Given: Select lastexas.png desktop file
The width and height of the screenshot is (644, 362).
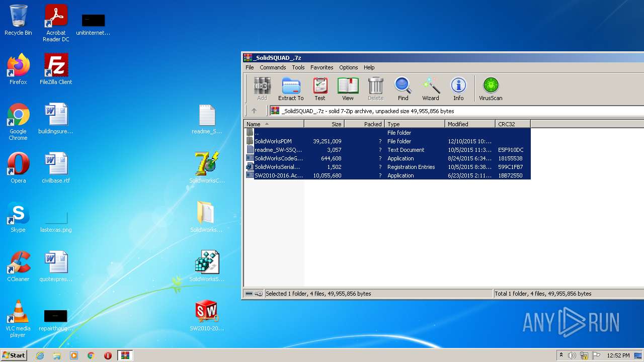Looking at the screenshot, I should point(56,220).
